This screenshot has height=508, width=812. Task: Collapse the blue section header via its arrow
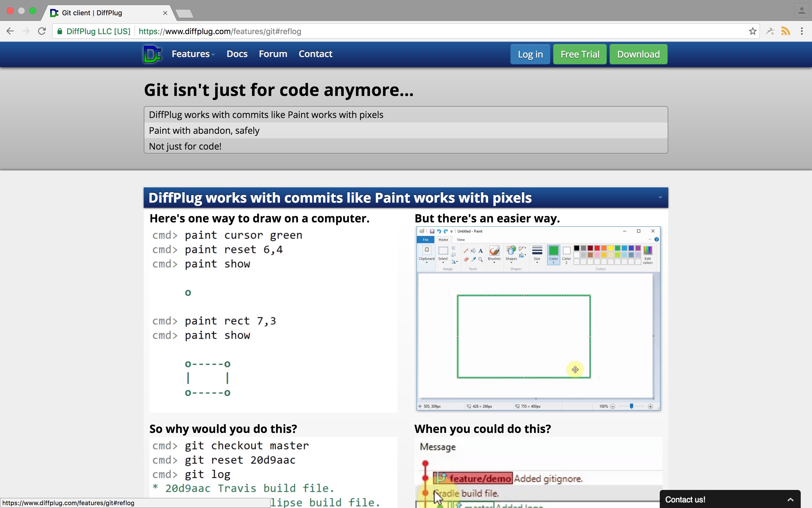pyautogui.click(x=660, y=198)
